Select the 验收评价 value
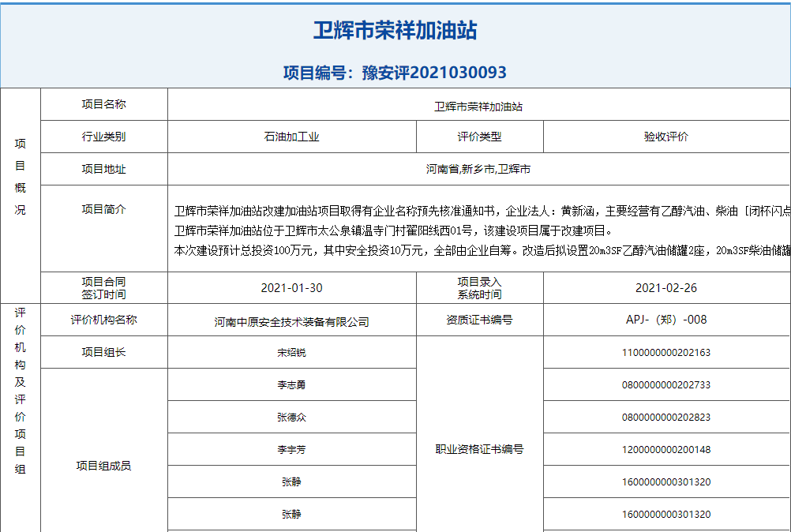Screen dimensions: 791x532 pyautogui.click(x=666, y=137)
